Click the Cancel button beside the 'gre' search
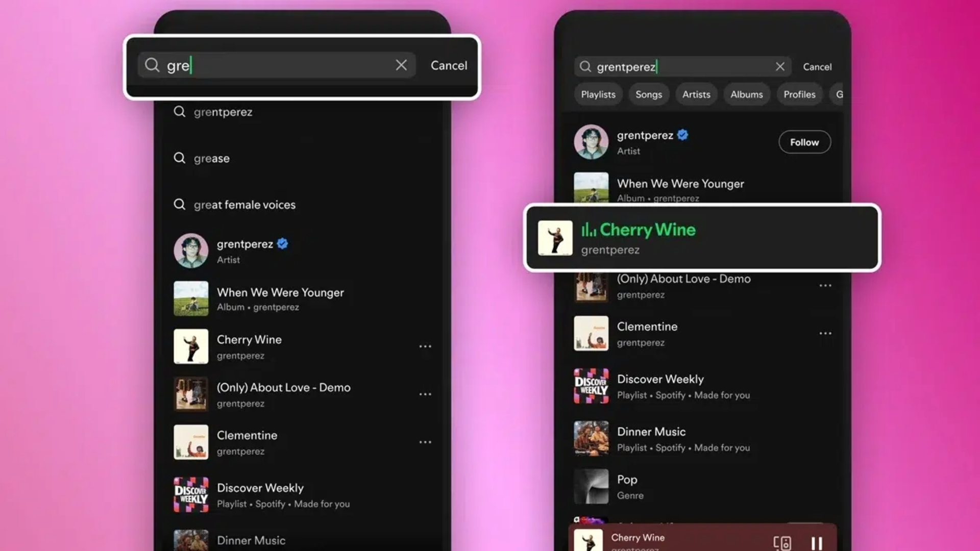The height and width of the screenshot is (551, 980). point(449,65)
